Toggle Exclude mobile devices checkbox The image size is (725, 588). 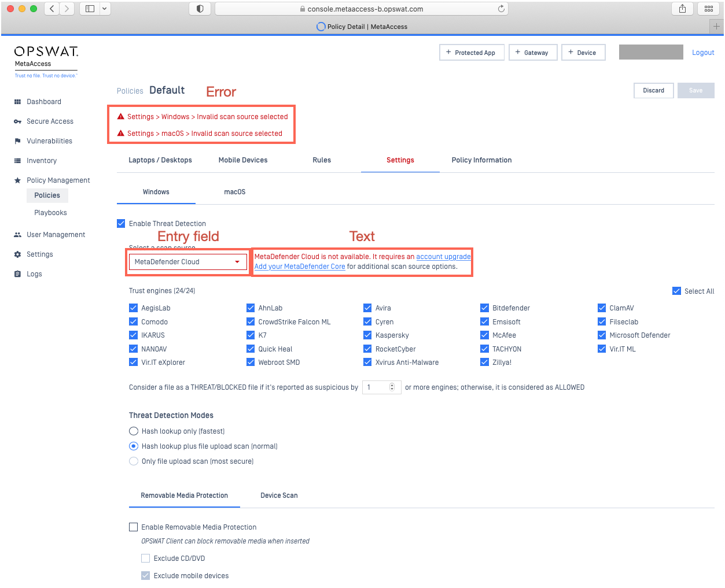click(x=145, y=576)
